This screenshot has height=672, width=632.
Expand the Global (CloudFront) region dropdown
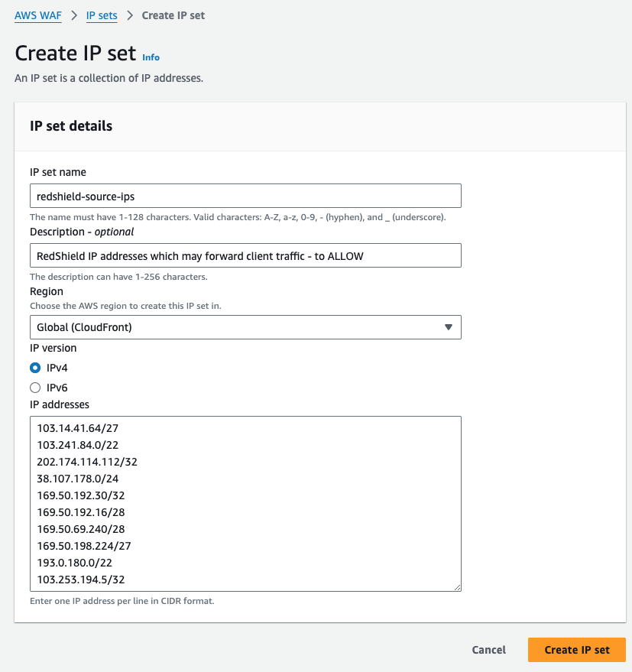pyautogui.click(x=245, y=327)
